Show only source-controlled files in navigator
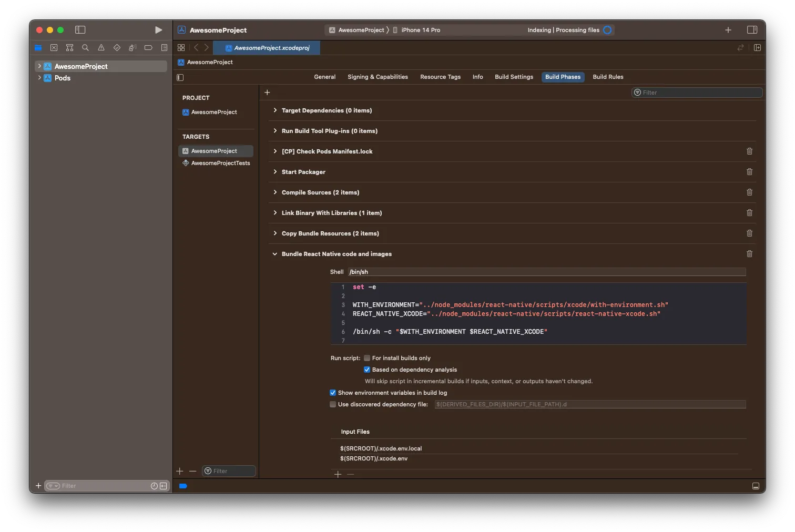 pyautogui.click(x=164, y=486)
